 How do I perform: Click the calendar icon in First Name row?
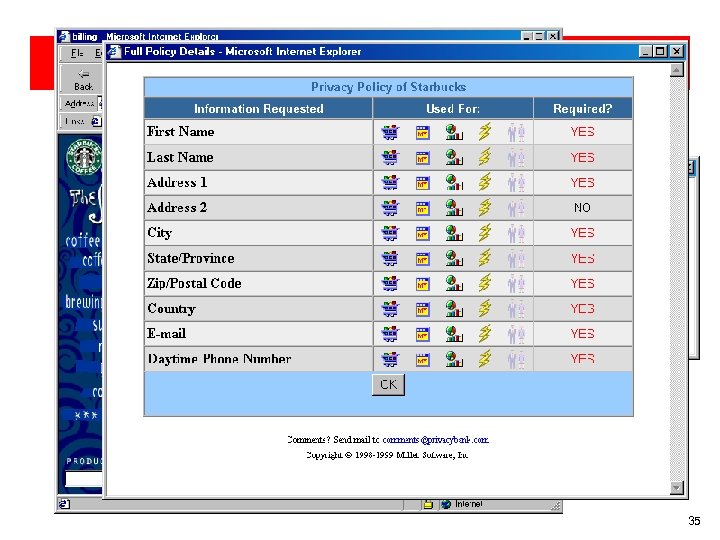(x=422, y=133)
